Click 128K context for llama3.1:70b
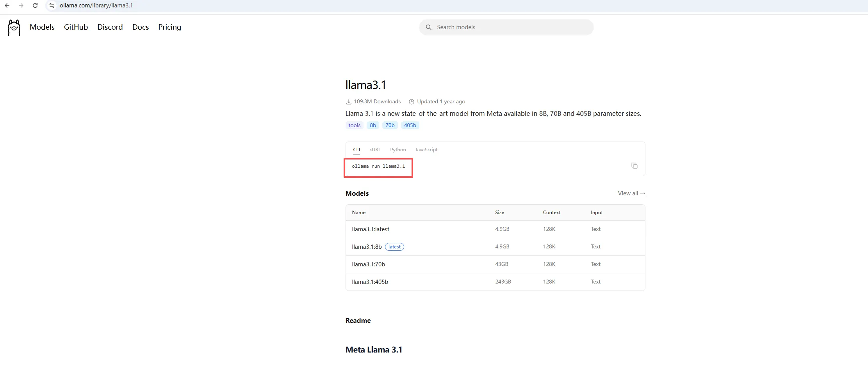 point(549,264)
